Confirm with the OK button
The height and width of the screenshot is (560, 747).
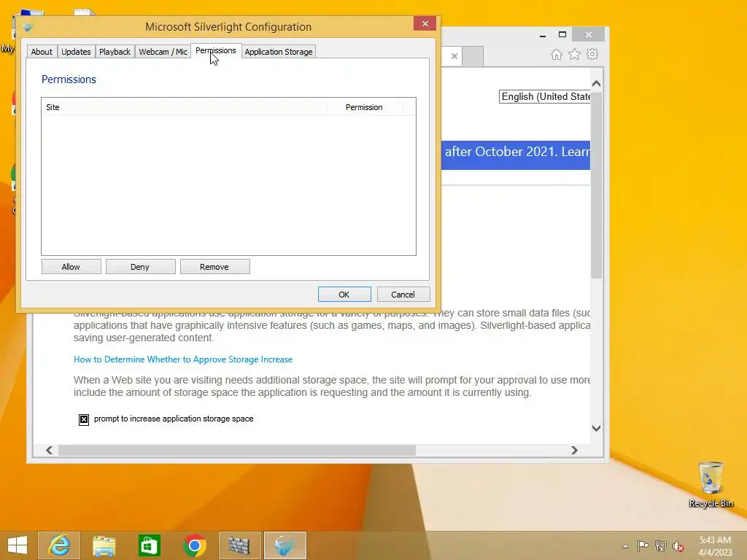coord(344,295)
